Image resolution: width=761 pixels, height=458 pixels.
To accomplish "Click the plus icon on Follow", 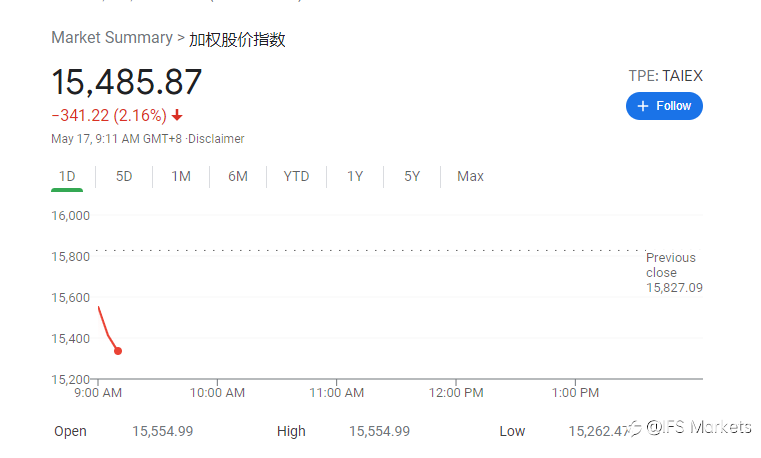I will [643, 106].
